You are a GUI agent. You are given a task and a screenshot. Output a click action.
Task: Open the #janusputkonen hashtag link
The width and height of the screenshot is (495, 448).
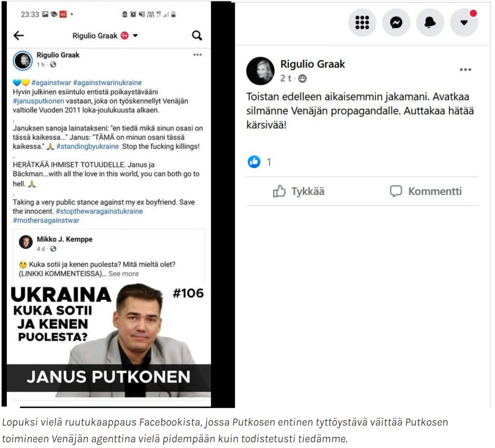(x=39, y=101)
